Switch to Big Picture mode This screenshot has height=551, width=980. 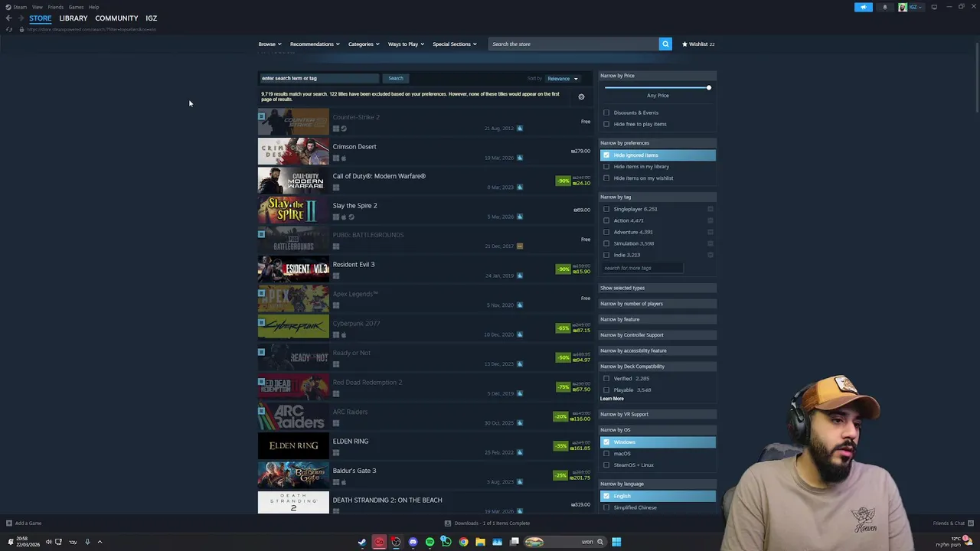[x=934, y=7]
